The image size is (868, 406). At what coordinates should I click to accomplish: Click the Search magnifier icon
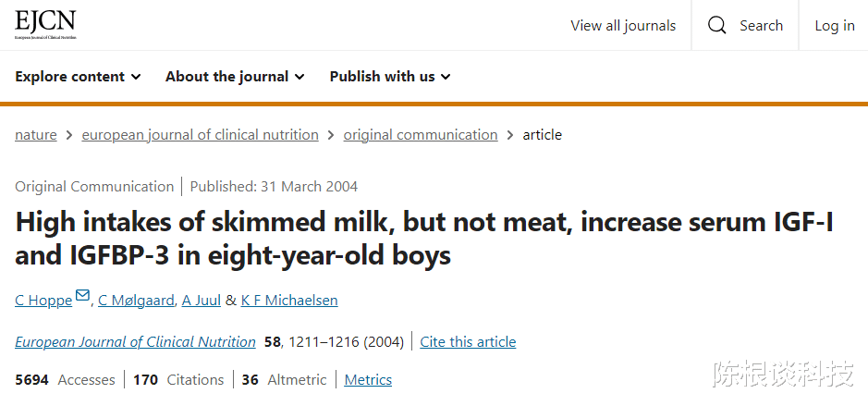click(x=717, y=26)
